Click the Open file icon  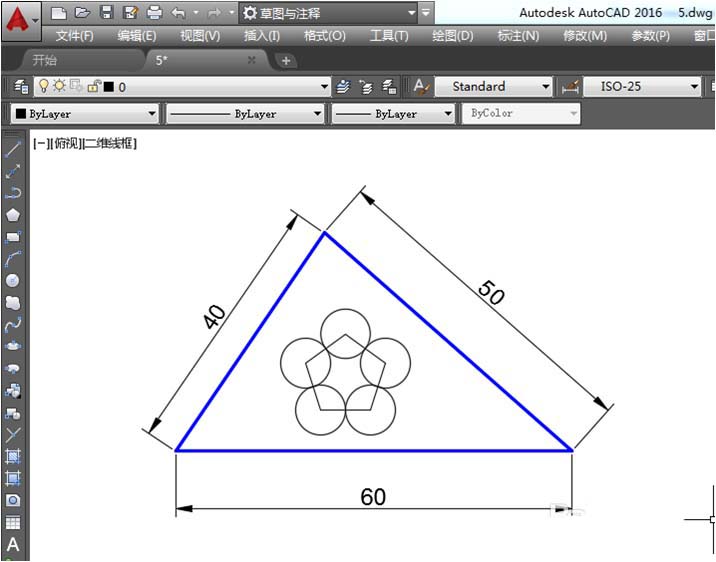pos(82,13)
